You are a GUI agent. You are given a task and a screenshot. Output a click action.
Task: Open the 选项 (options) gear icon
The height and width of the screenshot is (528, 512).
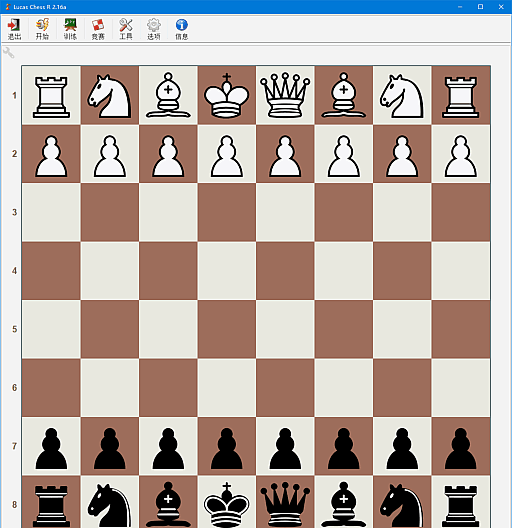[154, 25]
